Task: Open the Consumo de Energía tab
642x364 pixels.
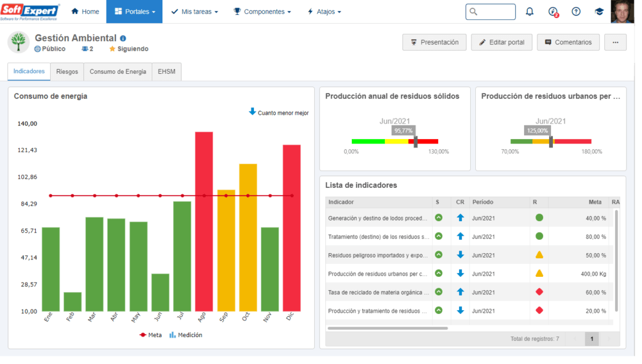Action: pyautogui.click(x=118, y=72)
